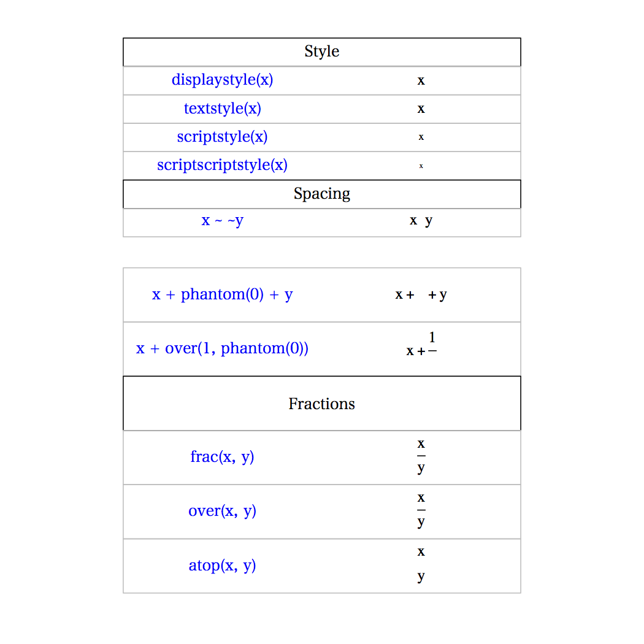Viewport: 644px width, 644px height.
Task: Select the scriptstyle(x) expression label
Action: (222, 136)
